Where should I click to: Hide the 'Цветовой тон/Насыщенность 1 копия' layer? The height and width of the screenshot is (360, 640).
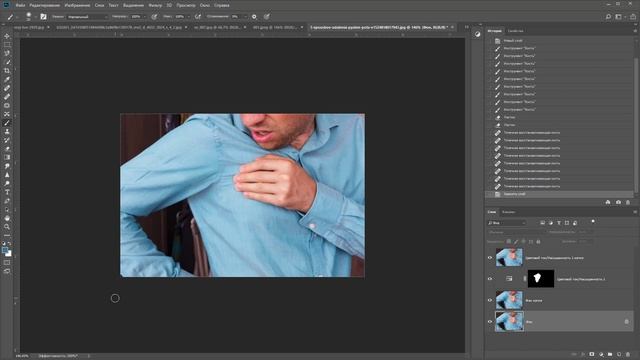490,258
